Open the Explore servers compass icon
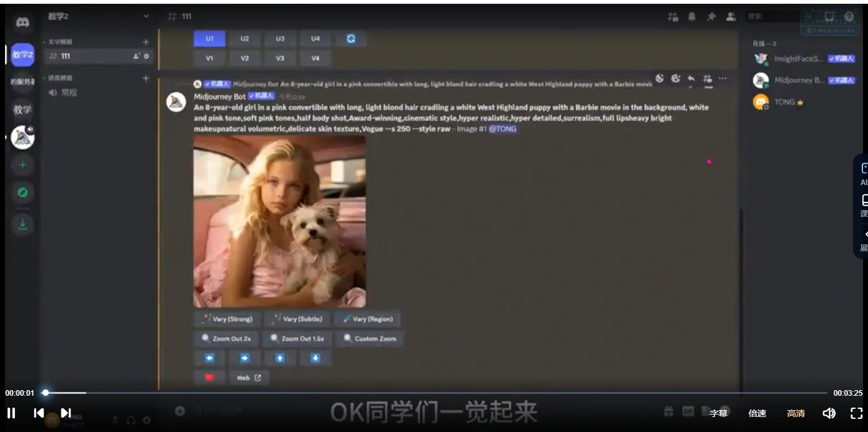 (x=22, y=193)
